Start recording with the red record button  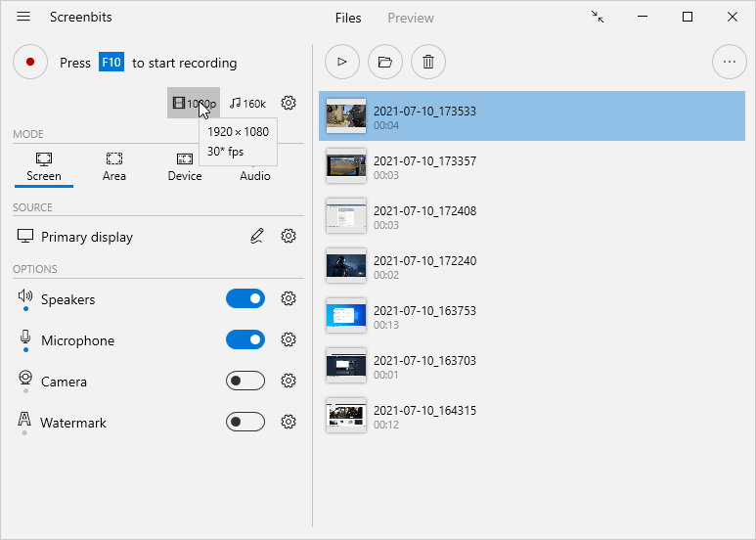tap(30, 62)
